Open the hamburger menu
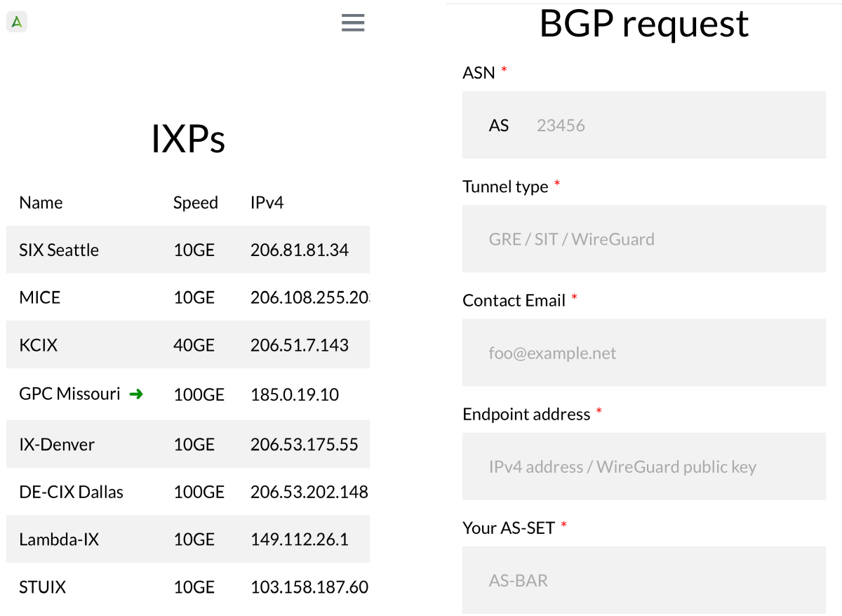 point(353,23)
